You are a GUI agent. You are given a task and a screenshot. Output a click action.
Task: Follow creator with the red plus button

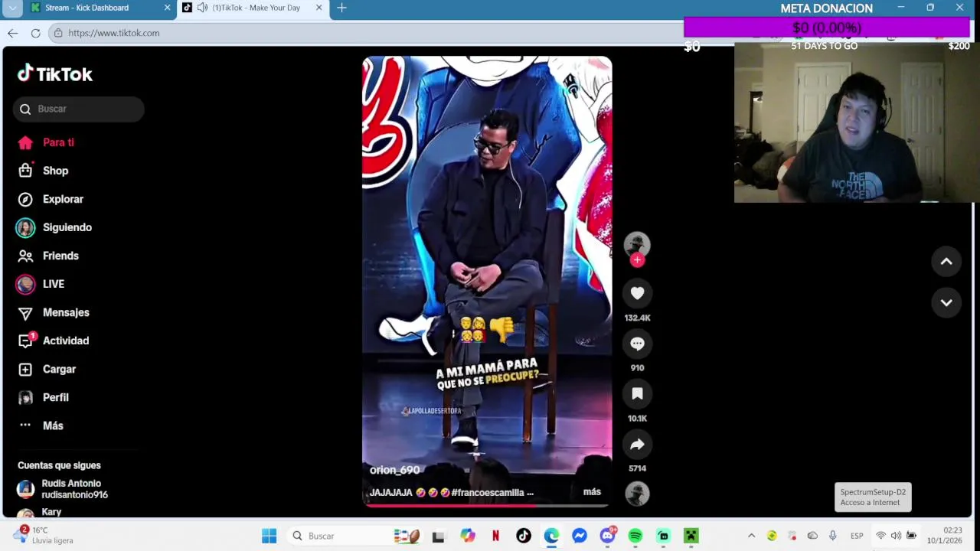637,260
